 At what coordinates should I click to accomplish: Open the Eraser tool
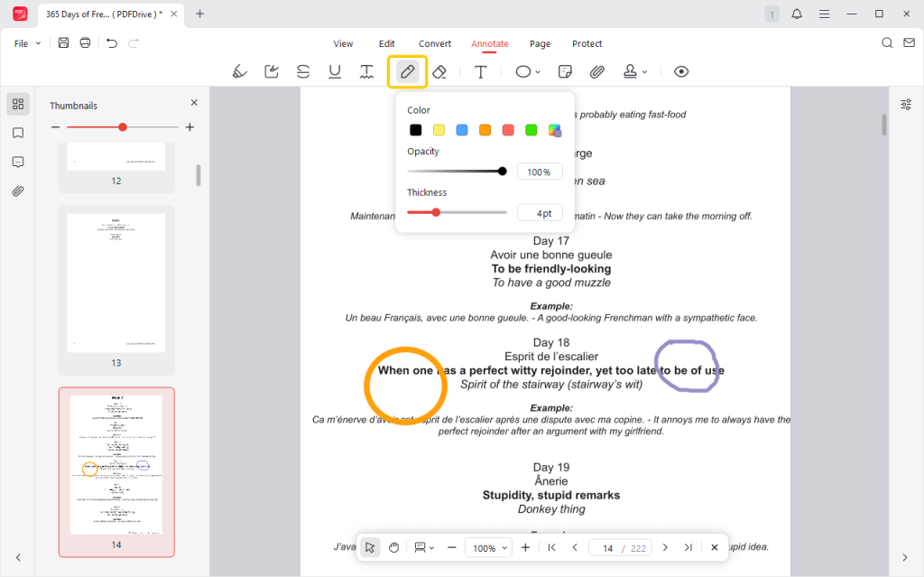coord(440,71)
